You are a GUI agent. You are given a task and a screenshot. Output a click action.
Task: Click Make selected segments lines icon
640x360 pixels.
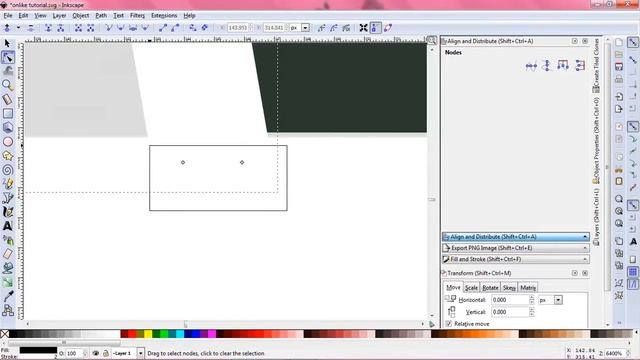pyautogui.click(x=163, y=28)
